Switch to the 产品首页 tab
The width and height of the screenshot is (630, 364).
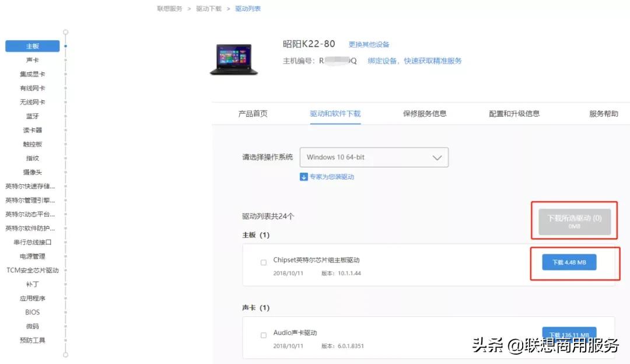point(252,113)
